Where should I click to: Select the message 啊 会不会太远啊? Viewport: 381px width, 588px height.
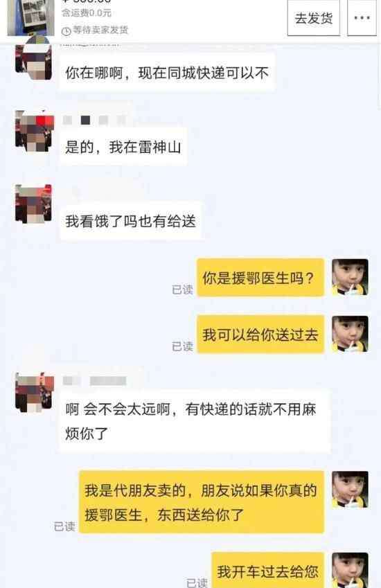[x=195, y=421]
